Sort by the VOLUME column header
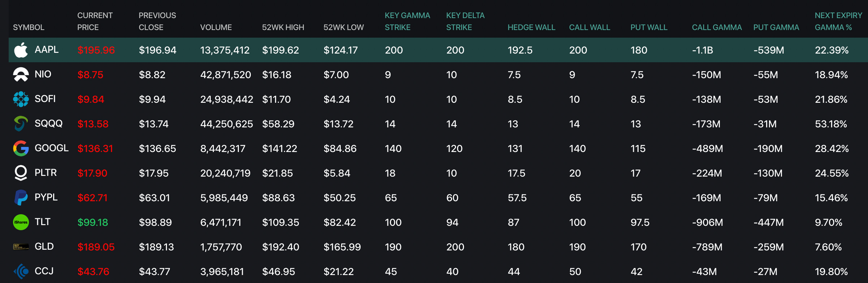The height and width of the screenshot is (283, 868). (216, 28)
